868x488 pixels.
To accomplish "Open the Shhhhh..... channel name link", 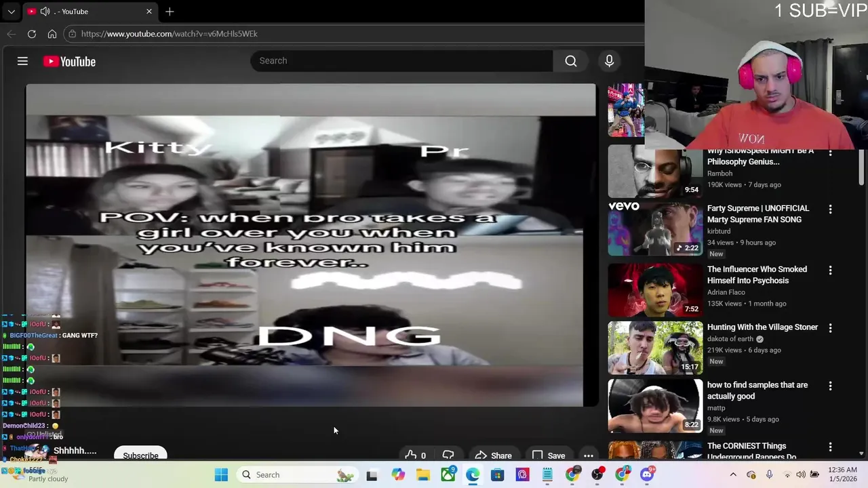I will coord(75,451).
